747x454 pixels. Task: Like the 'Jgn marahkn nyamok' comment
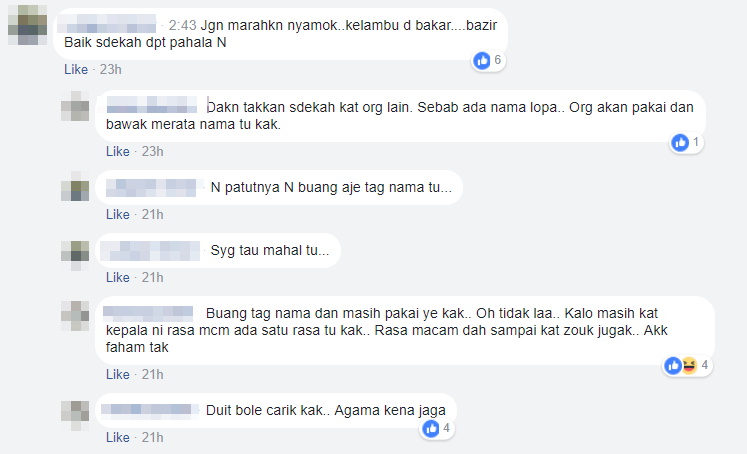(x=76, y=70)
